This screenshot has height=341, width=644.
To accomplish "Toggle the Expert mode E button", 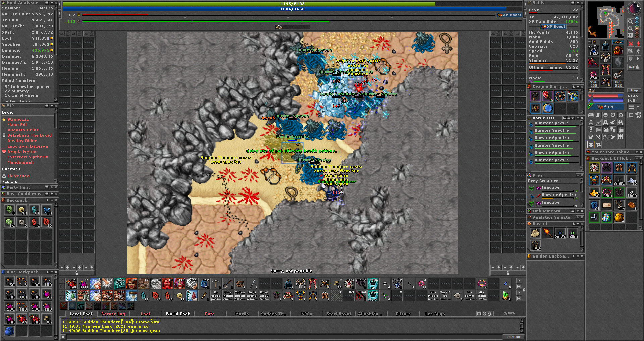I will tap(638, 59).
